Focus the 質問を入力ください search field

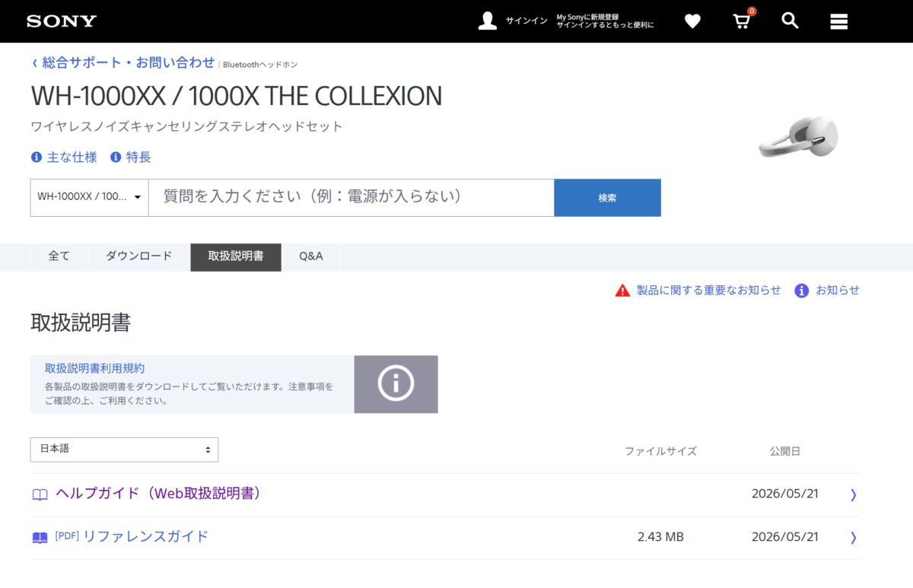click(x=351, y=197)
